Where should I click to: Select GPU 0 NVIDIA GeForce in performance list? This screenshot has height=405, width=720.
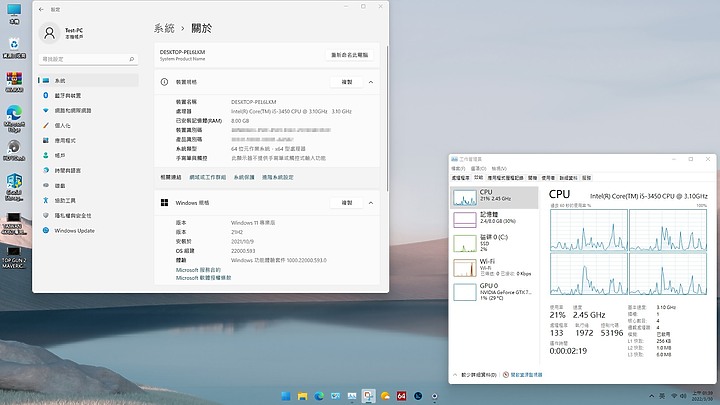coord(495,292)
